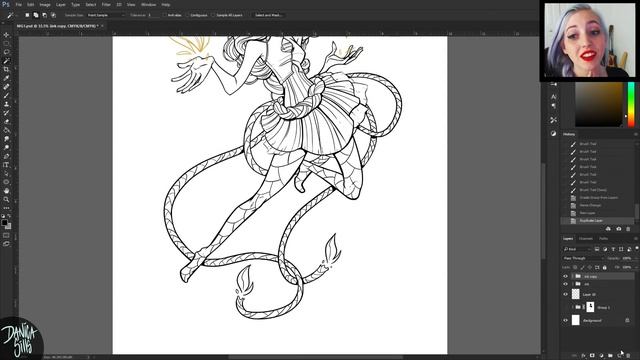Toggle Quick Mask mode icon
This screenshot has height=360, width=640.
tap(6, 235)
